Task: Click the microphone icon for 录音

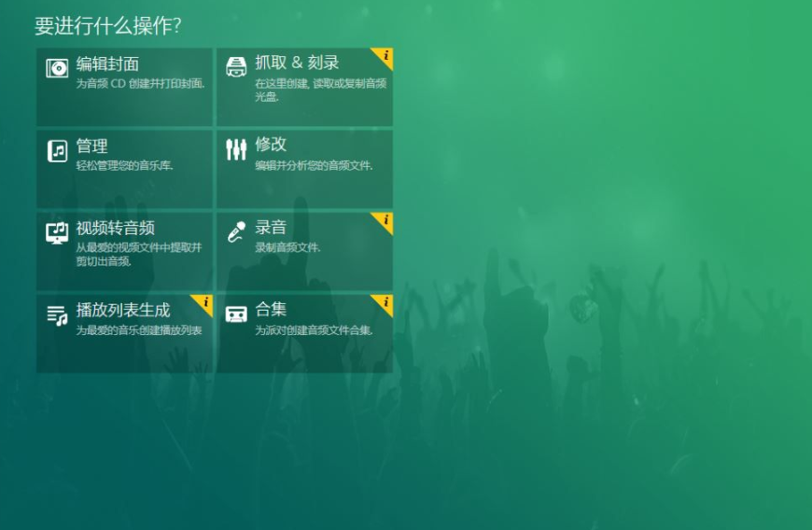Action: (x=237, y=231)
